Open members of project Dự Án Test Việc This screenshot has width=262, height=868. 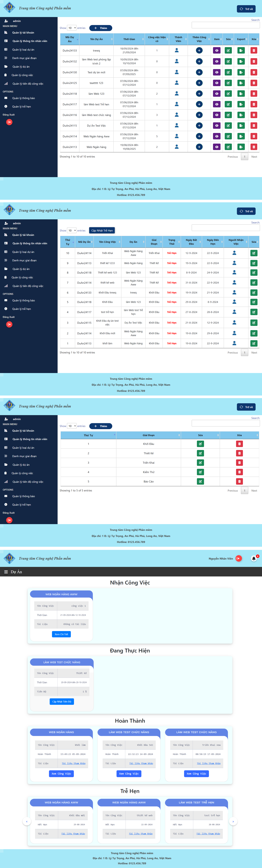[x=177, y=125]
